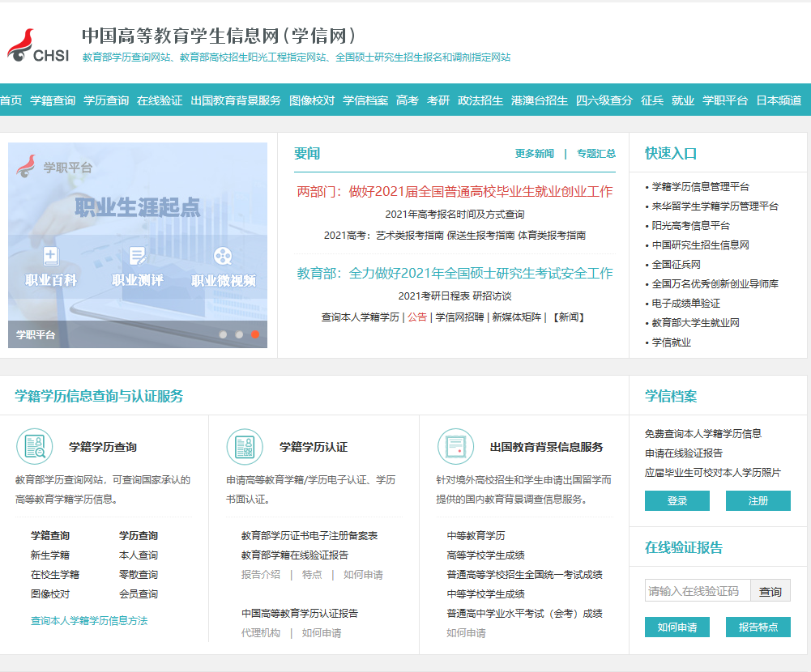Open 来华留学生学籍学历管理平台 quick link
This screenshot has height=672, width=811.
pyautogui.click(x=715, y=206)
